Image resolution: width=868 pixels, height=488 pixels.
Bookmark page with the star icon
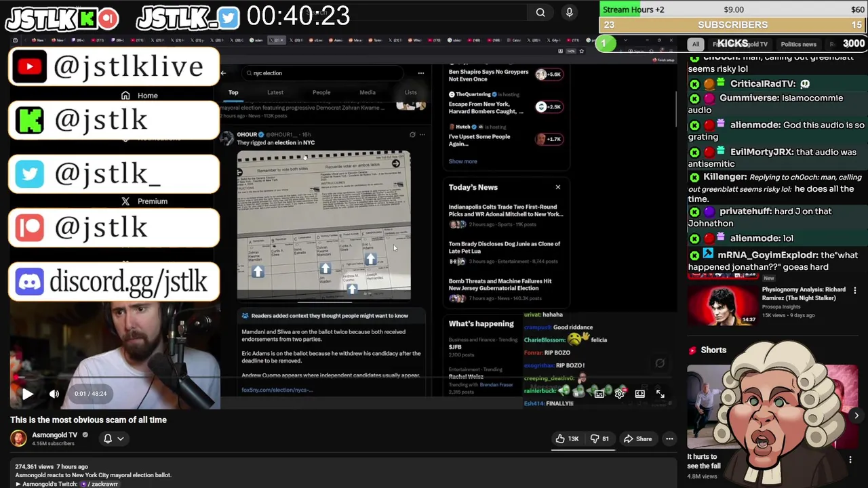(580, 51)
